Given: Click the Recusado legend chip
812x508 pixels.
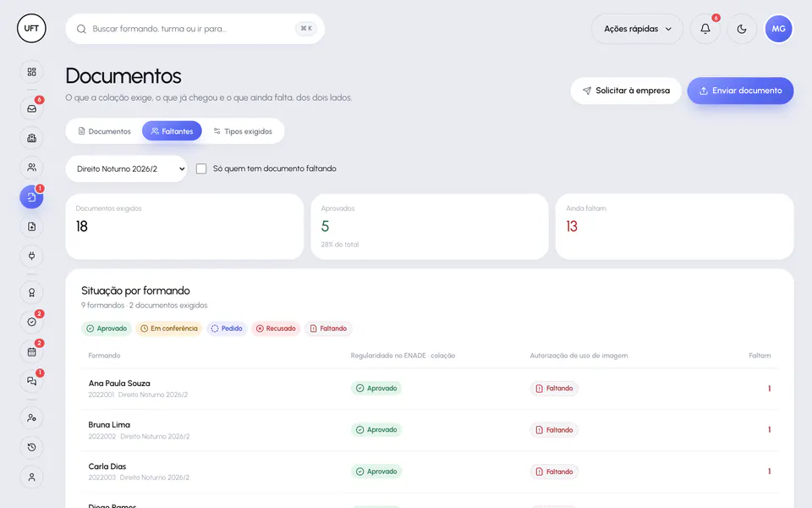Looking at the screenshot, I should [x=276, y=329].
